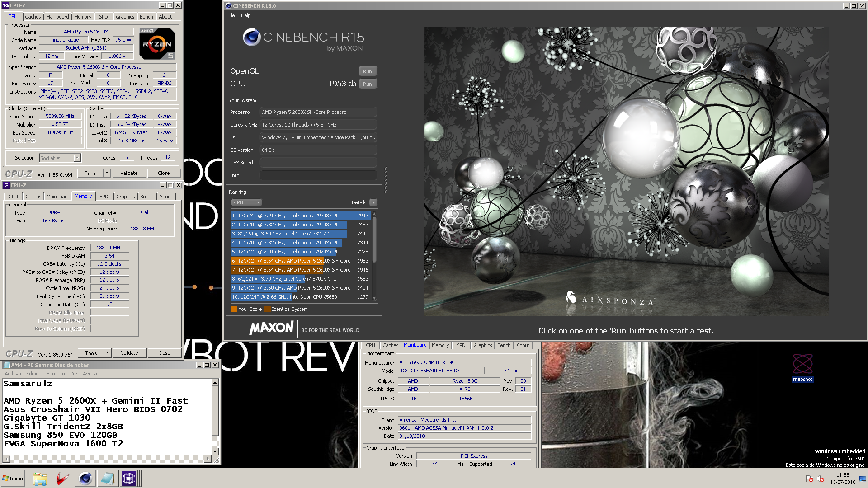Open the file explorer taskbar icon
Image resolution: width=868 pixels, height=488 pixels.
coord(40,479)
